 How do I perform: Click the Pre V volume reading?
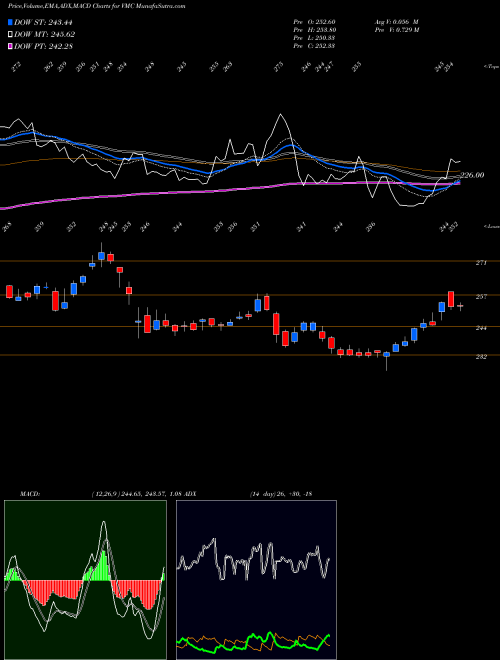tap(396, 30)
